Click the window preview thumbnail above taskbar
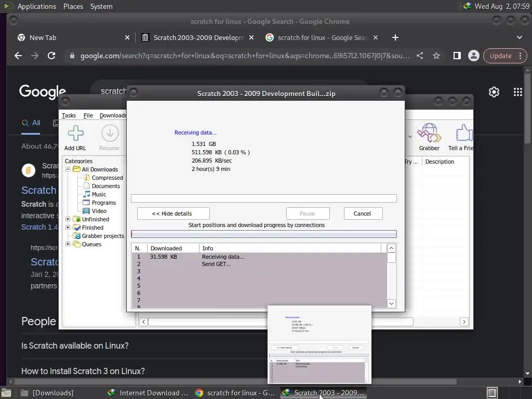This screenshot has height=399, width=532. pos(320,345)
